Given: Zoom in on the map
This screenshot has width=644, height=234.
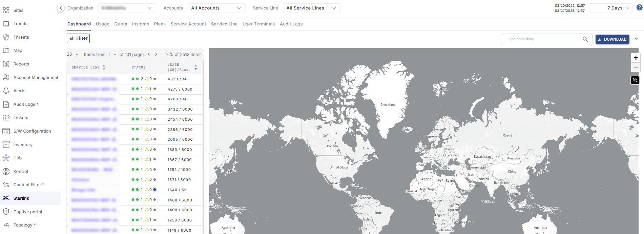Looking at the screenshot, I should [x=636, y=58].
